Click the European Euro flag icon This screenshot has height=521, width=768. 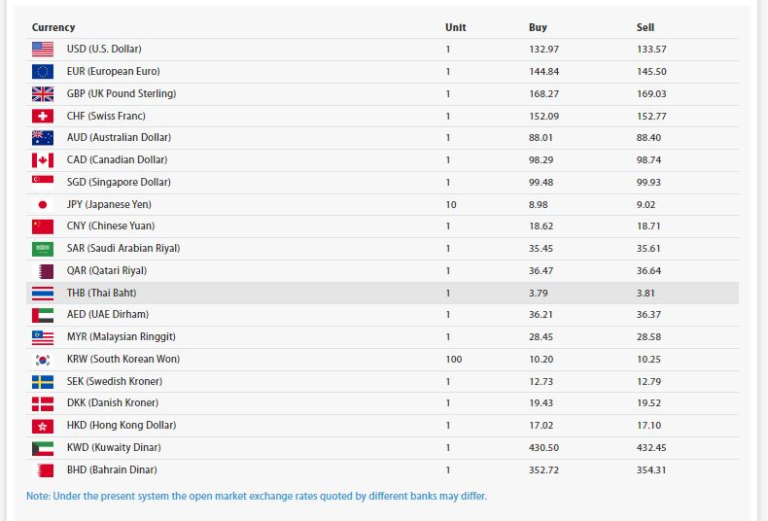(x=42, y=71)
